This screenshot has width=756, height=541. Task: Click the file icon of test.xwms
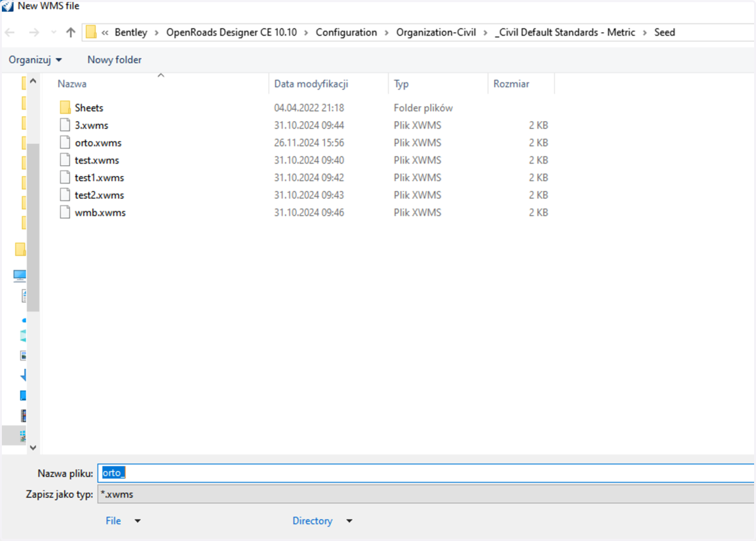65,160
